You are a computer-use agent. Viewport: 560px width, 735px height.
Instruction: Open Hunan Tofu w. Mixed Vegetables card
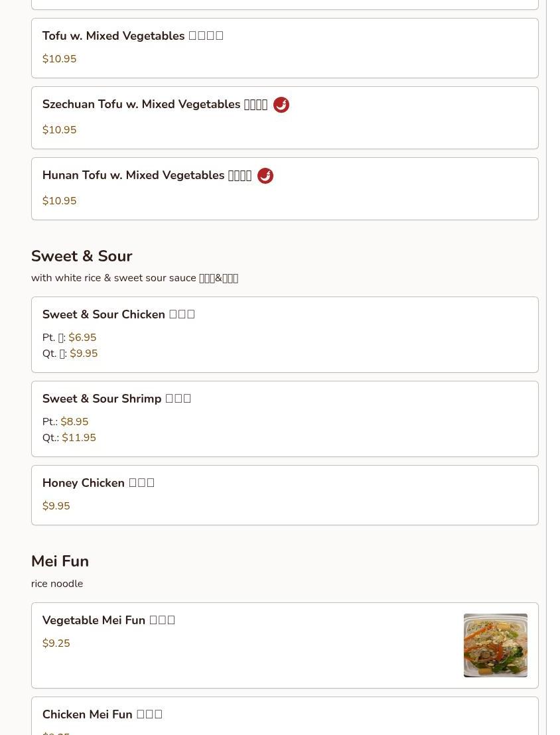tap(285, 188)
